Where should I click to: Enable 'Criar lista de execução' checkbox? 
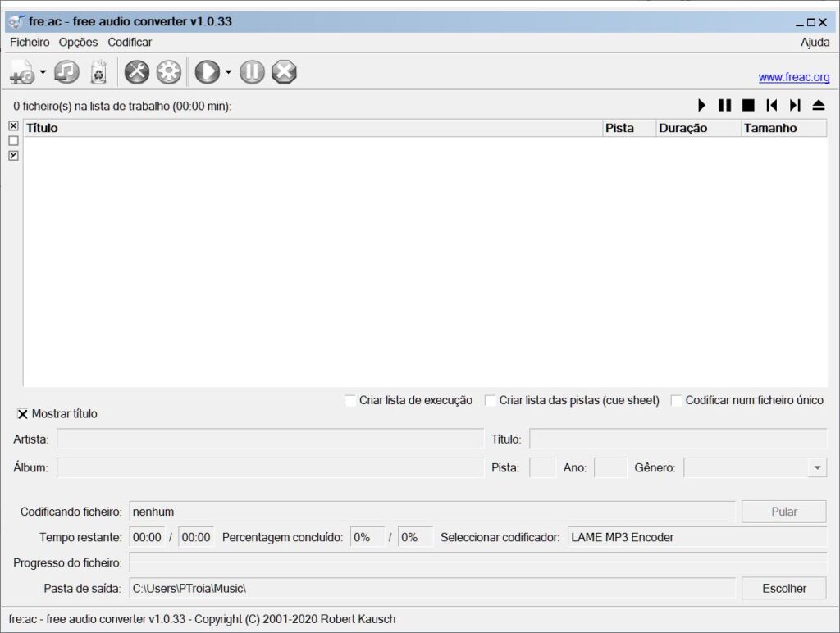point(350,400)
